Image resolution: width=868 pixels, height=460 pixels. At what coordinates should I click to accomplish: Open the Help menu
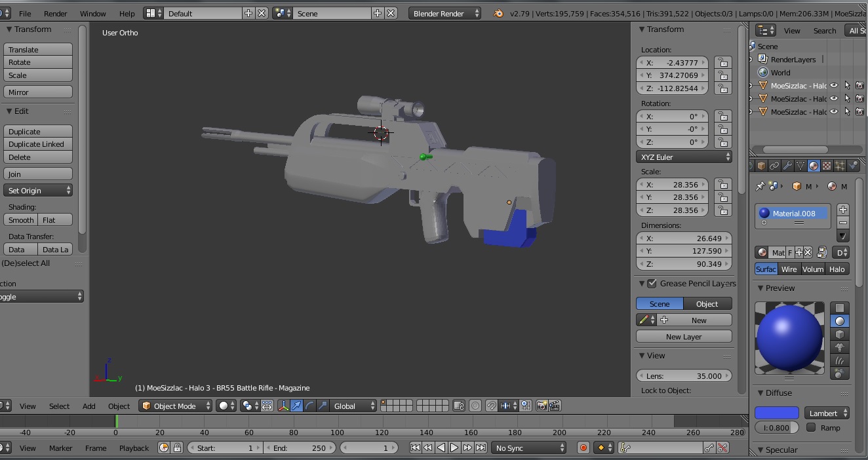coord(127,14)
